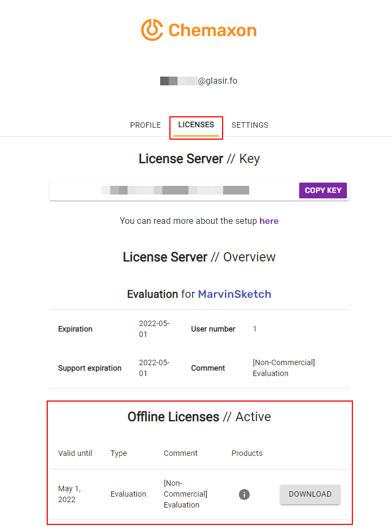Image resolution: width=392 pixels, height=532 pixels.
Task: Click the 'User number' label
Action: click(213, 329)
